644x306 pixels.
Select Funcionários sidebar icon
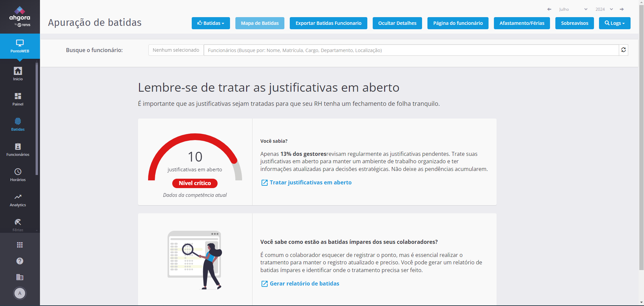(x=18, y=149)
